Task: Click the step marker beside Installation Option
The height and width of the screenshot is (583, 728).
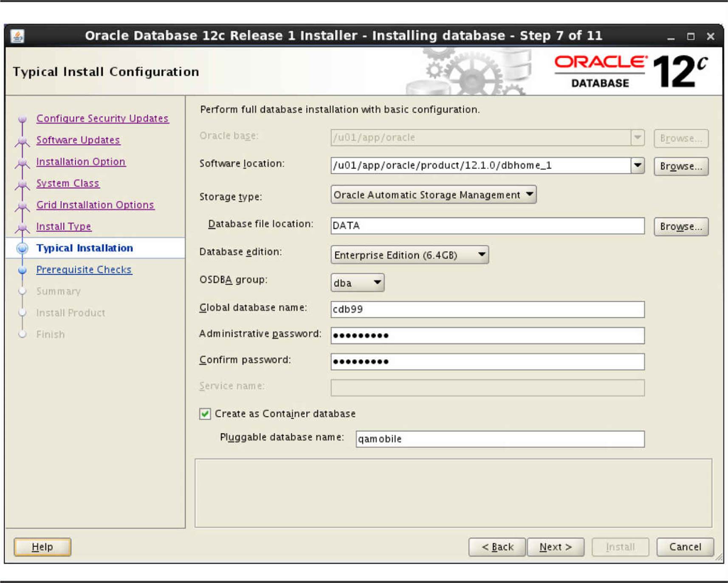Action: tap(23, 162)
